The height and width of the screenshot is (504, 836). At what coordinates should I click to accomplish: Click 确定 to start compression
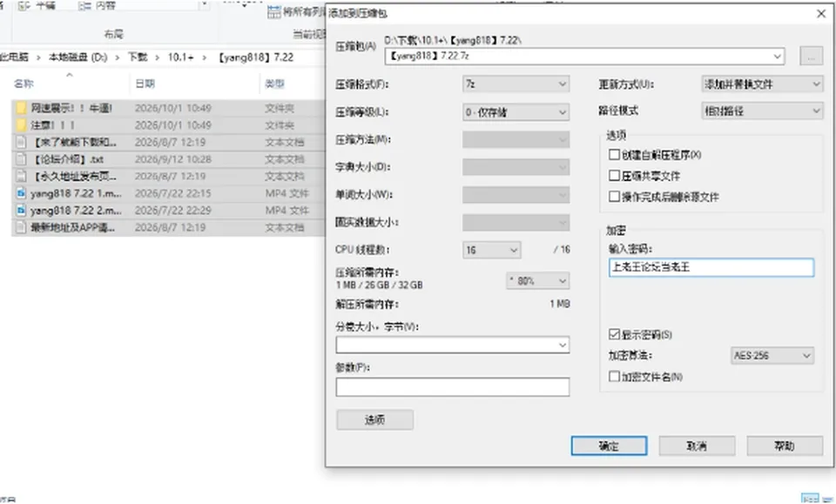click(x=609, y=446)
